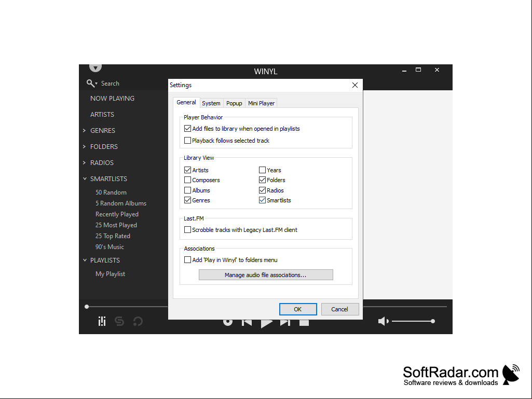Select the General settings tab

point(186,102)
